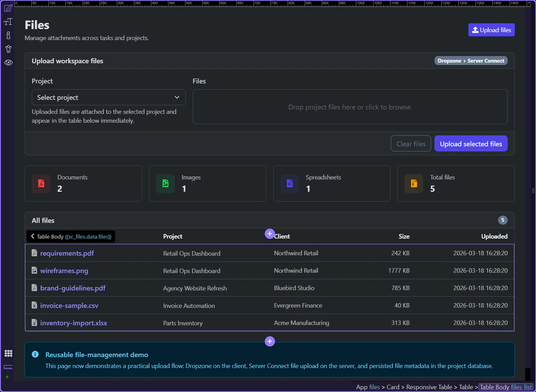Select the magic wand tool in sidebar

click(8, 49)
